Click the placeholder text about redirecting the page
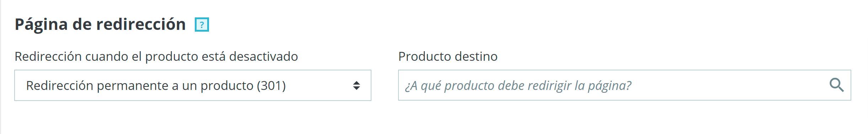This screenshot has width=868, height=134. point(518,86)
